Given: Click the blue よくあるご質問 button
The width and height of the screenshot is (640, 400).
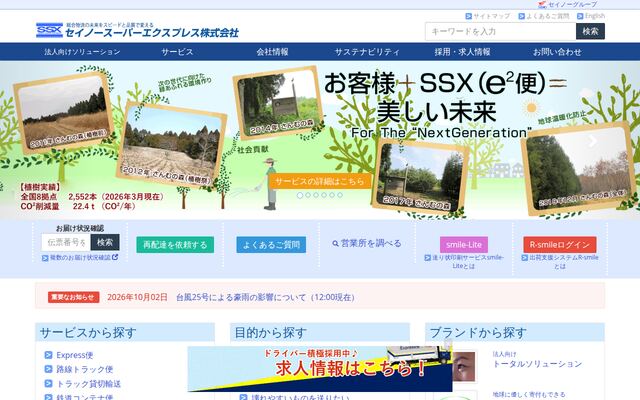Looking at the screenshot, I should coord(271,245).
